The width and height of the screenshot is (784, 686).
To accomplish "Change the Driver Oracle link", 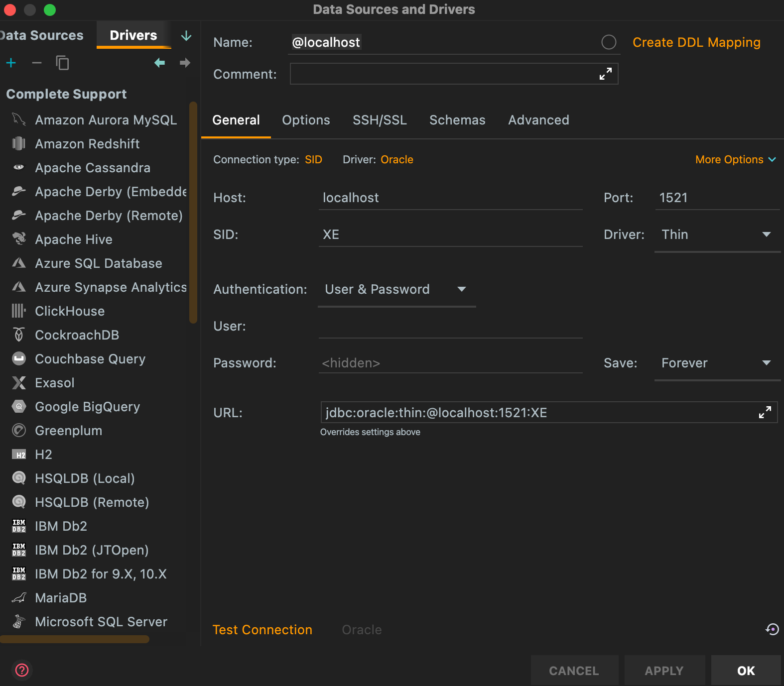I will click(397, 159).
